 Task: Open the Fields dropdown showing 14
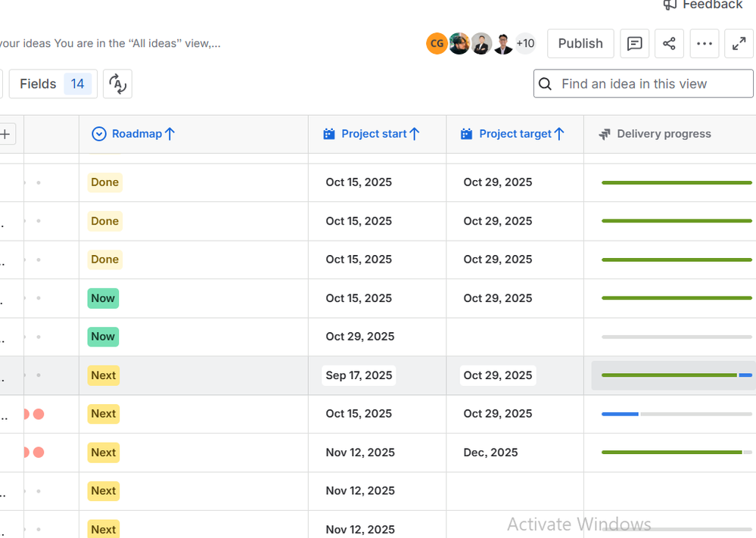pyautogui.click(x=53, y=83)
